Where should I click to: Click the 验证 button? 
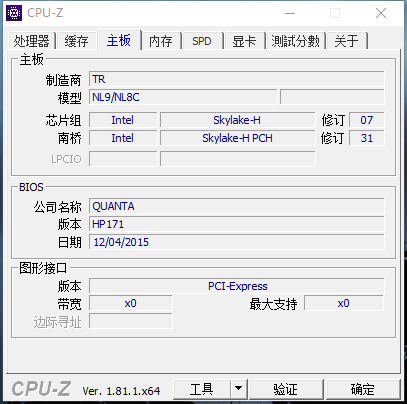tap(286, 389)
